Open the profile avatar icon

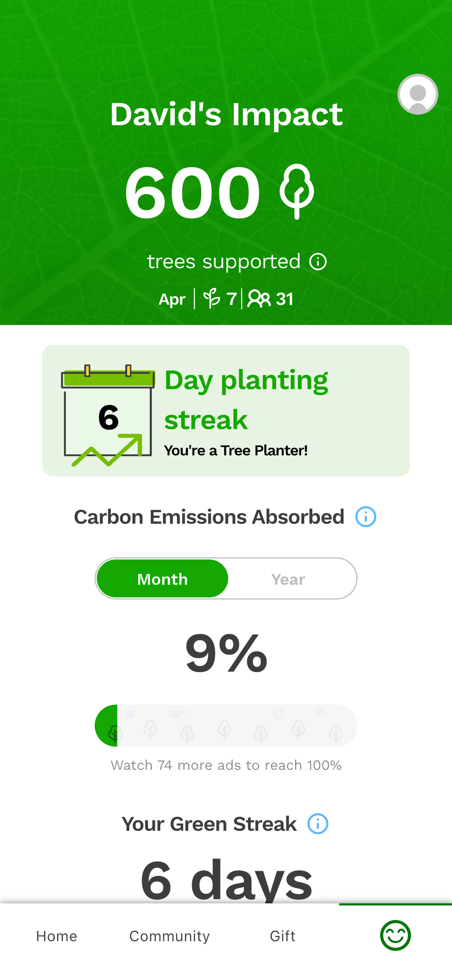click(417, 94)
